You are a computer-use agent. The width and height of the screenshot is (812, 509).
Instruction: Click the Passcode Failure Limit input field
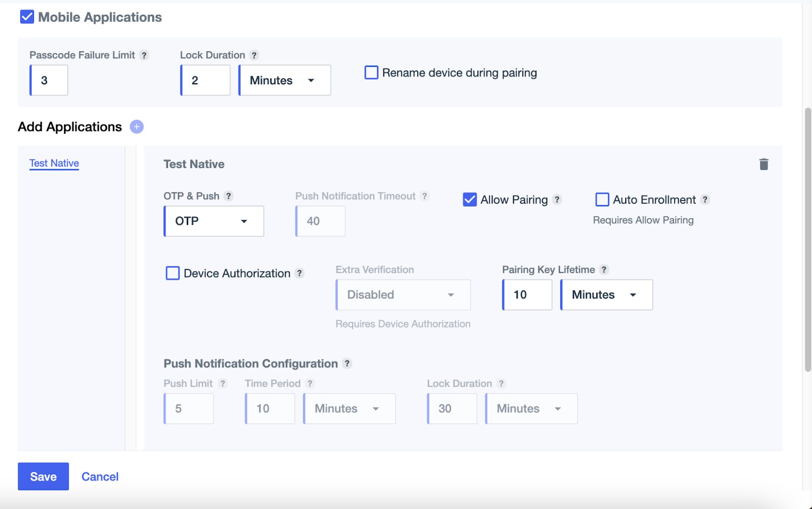(49, 81)
